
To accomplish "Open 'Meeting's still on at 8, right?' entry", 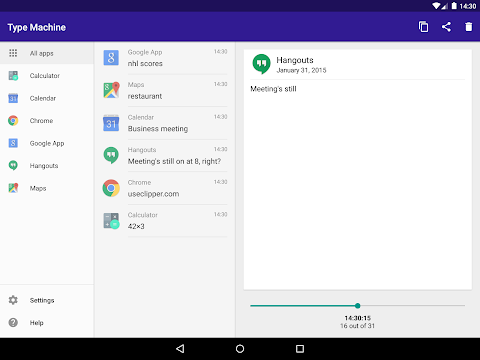I will (165, 156).
